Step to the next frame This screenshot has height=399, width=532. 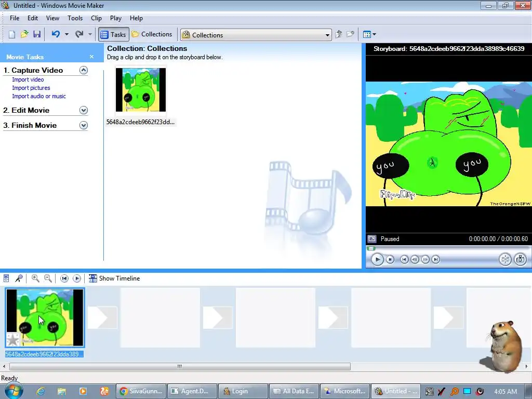(x=425, y=260)
